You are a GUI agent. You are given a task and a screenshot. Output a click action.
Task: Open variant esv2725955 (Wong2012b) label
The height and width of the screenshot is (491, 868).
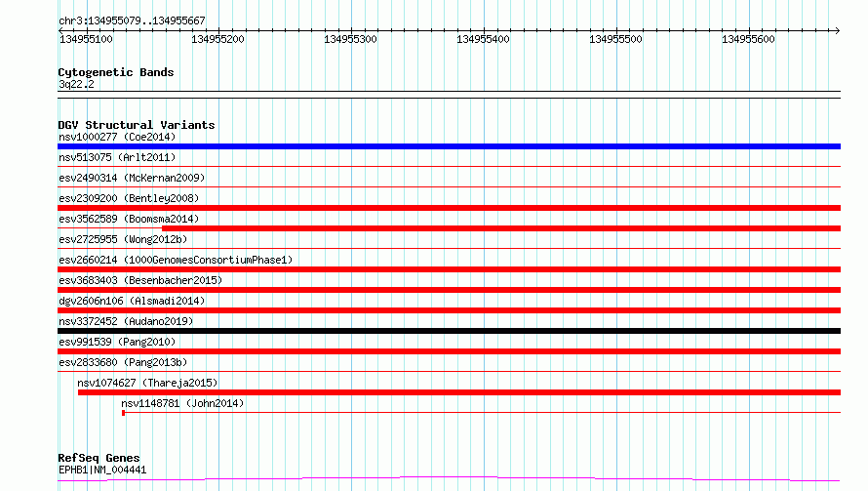point(123,239)
